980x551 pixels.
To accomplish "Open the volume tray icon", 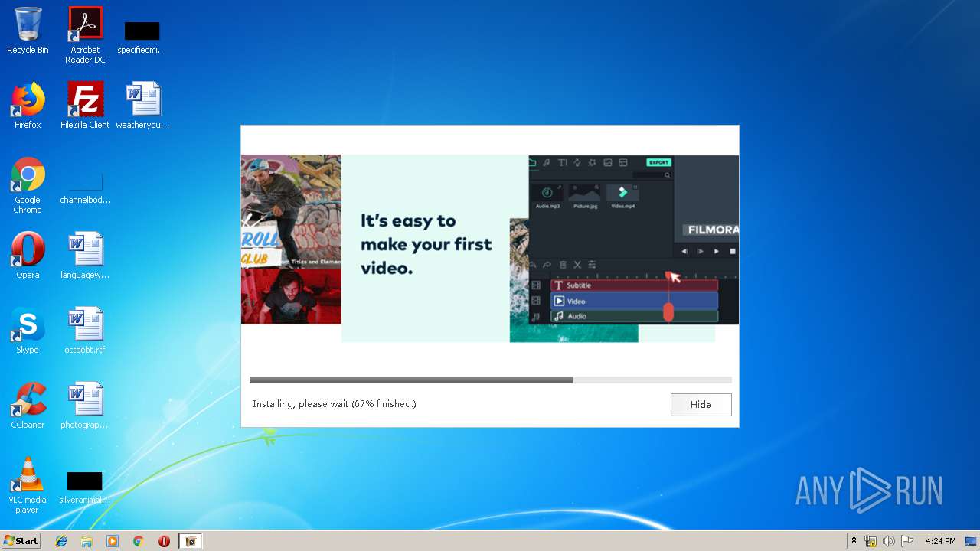I will 888,541.
